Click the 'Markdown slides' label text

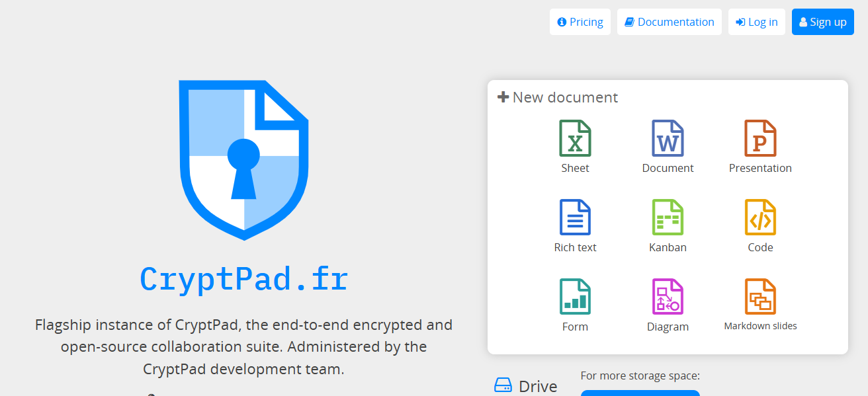760,326
